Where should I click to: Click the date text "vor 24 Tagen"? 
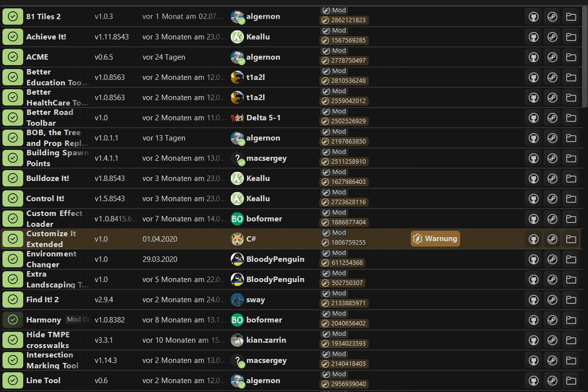(164, 57)
